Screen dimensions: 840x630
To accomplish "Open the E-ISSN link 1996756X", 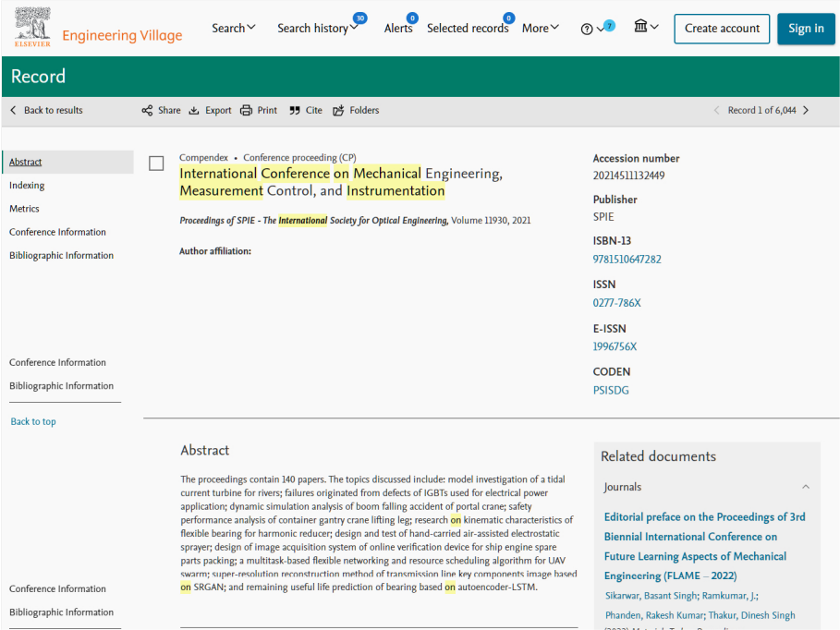I will pos(615,346).
